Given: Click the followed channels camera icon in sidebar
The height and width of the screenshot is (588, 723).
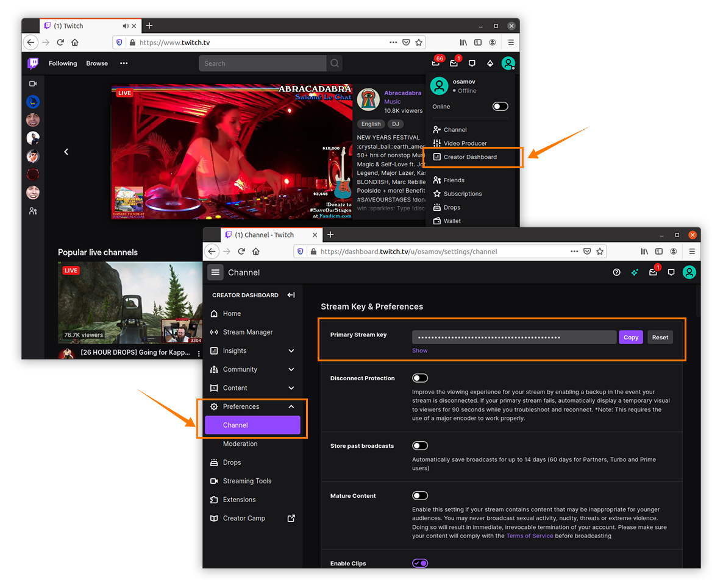Looking at the screenshot, I should point(33,84).
